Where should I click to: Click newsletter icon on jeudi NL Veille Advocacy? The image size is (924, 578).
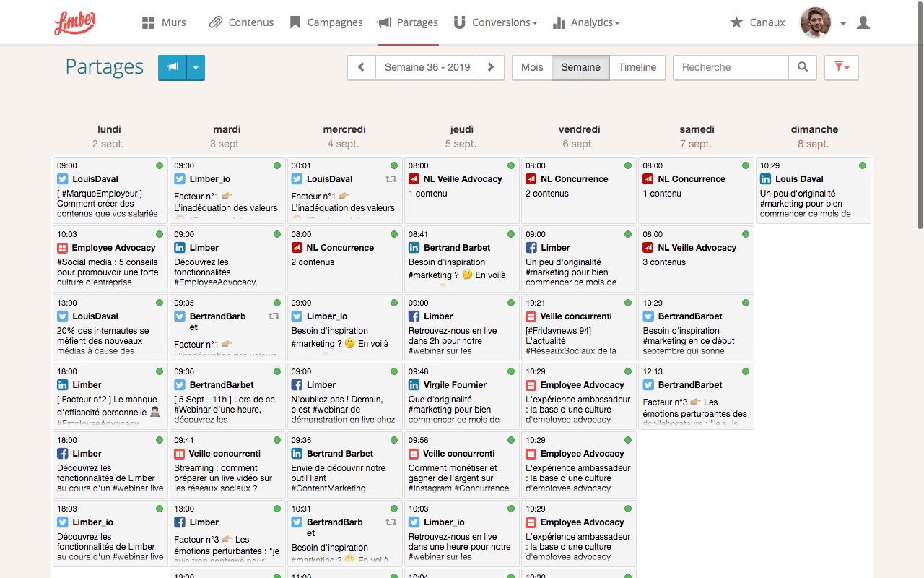[414, 179]
